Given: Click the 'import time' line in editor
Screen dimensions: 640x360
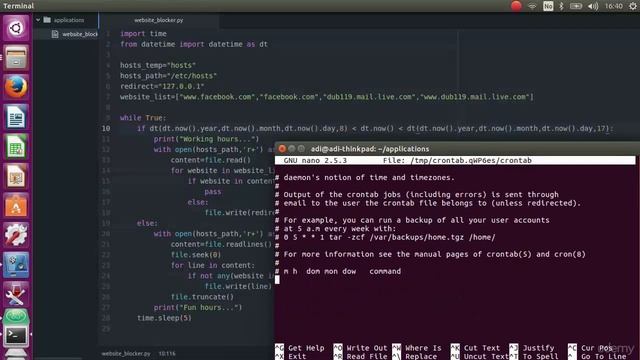Looking at the screenshot, I should [143, 34].
